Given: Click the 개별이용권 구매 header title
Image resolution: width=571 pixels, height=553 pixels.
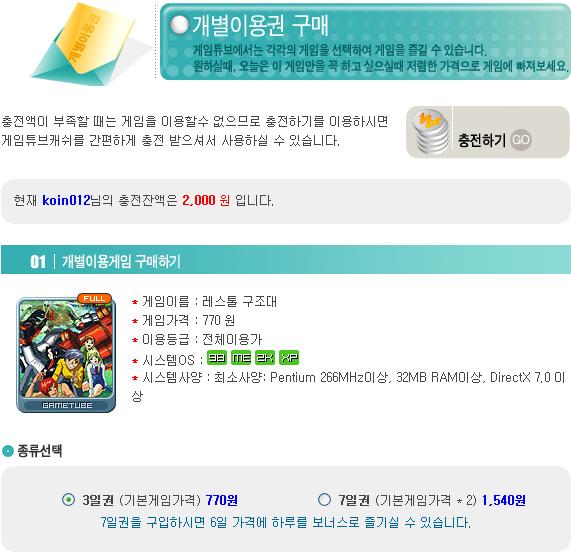Looking at the screenshot, I should click(x=260, y=25).
